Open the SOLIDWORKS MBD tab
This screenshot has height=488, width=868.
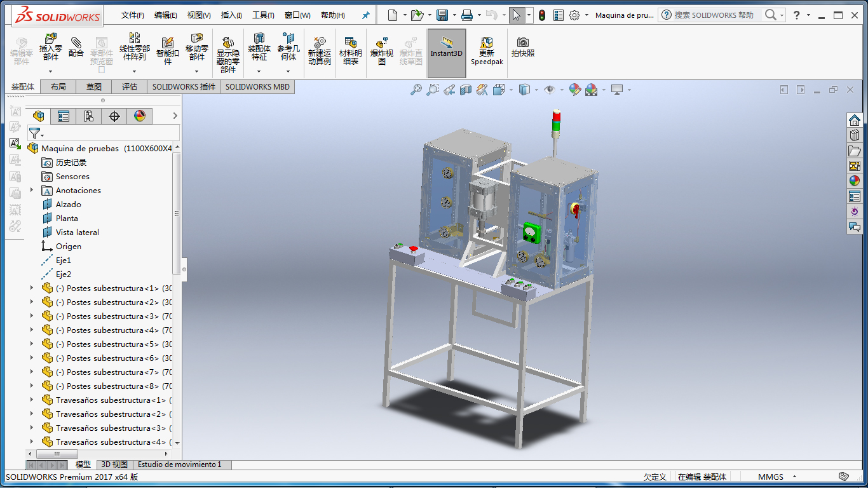pyautogui.click(x=257, y=87)
